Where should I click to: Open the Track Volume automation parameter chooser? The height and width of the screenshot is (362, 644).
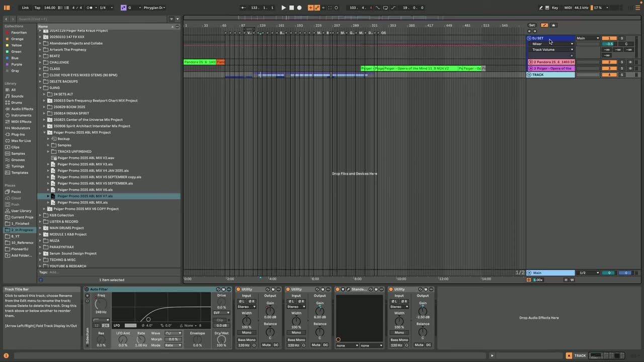tap(552, 50)
